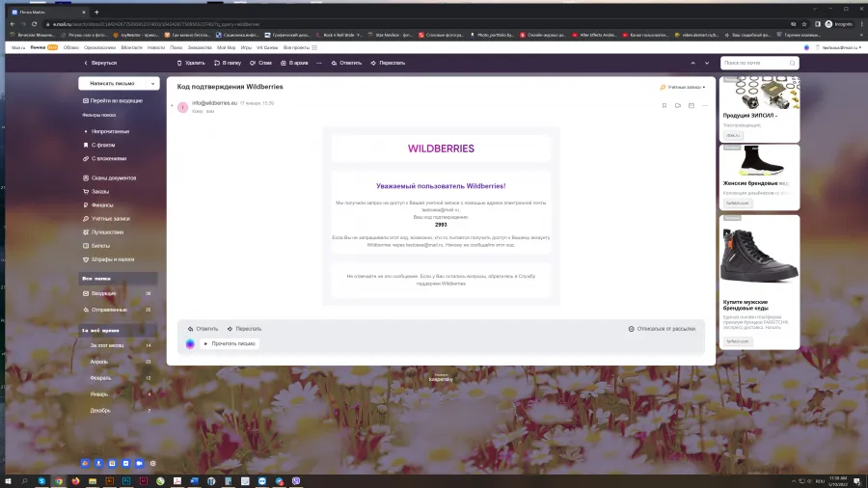Click Переслать below the email body
868x488 pixels.
(244, 329)
